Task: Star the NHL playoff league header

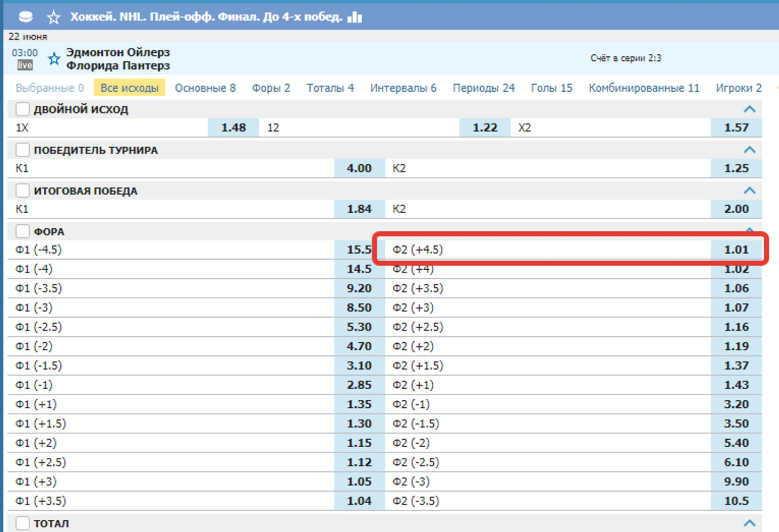Action: click(x=53, y=18)
